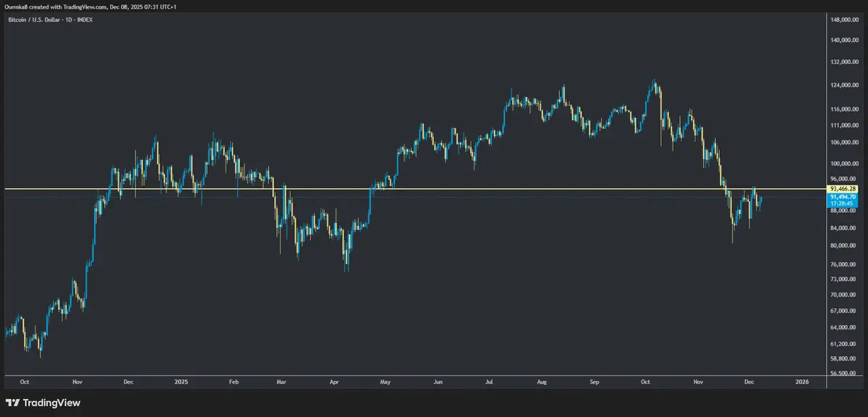Click the Apr label on the time axis
This screenshot has width=868, height=417.
coord(334,381)
